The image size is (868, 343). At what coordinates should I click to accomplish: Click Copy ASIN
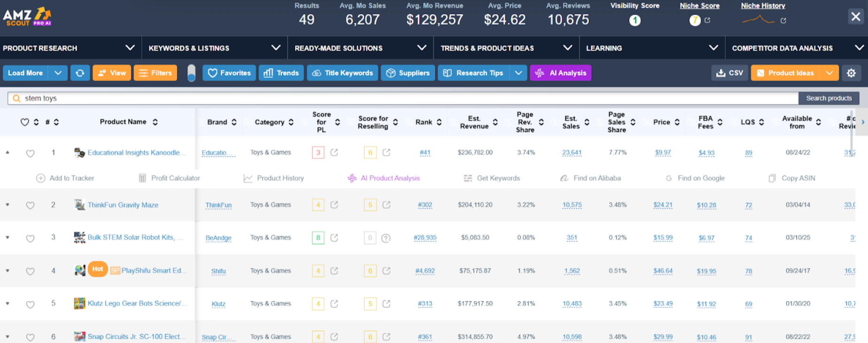[792, 178]
